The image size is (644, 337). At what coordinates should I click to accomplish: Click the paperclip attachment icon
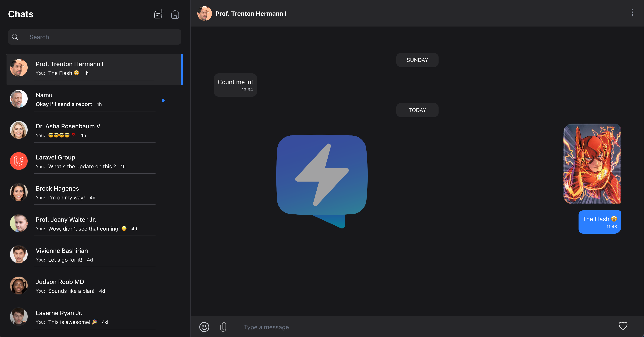(223, 327)
